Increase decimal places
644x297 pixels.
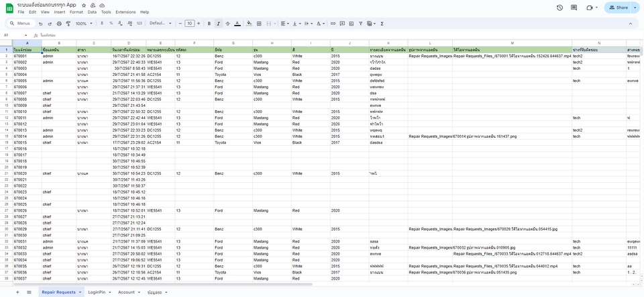[x=129, y=24]
